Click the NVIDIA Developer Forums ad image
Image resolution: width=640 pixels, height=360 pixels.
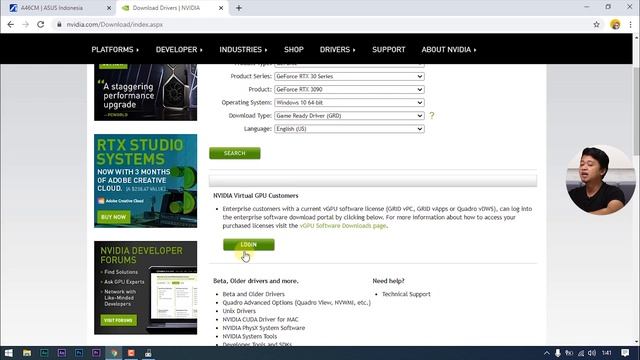[145, 288]
